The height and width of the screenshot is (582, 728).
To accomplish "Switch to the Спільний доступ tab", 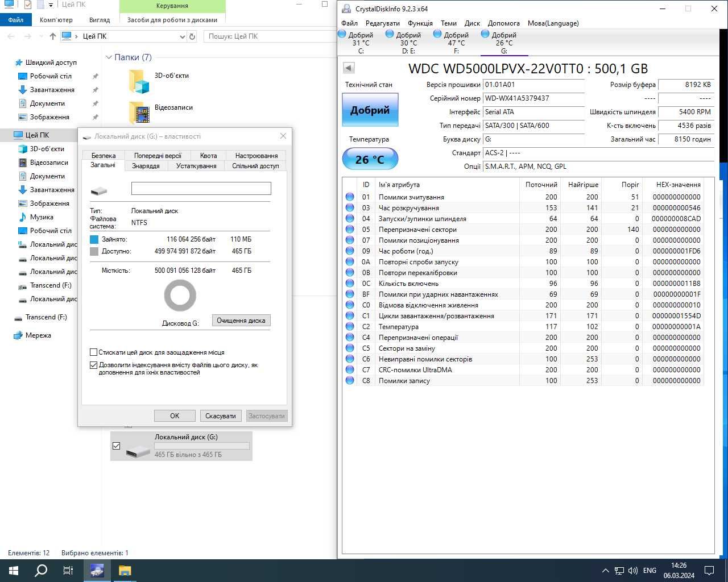I will click(x=255, y=166).
